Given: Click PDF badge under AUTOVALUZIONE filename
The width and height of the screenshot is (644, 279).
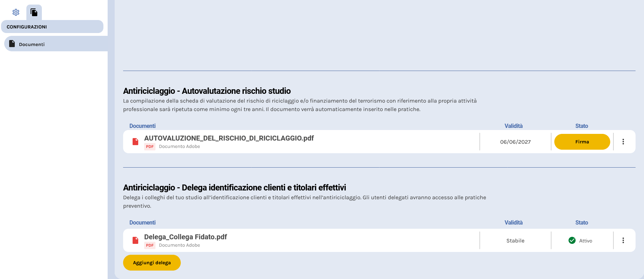Looking at the screenshot, I should pyautogui.click(x=150, y=147).
